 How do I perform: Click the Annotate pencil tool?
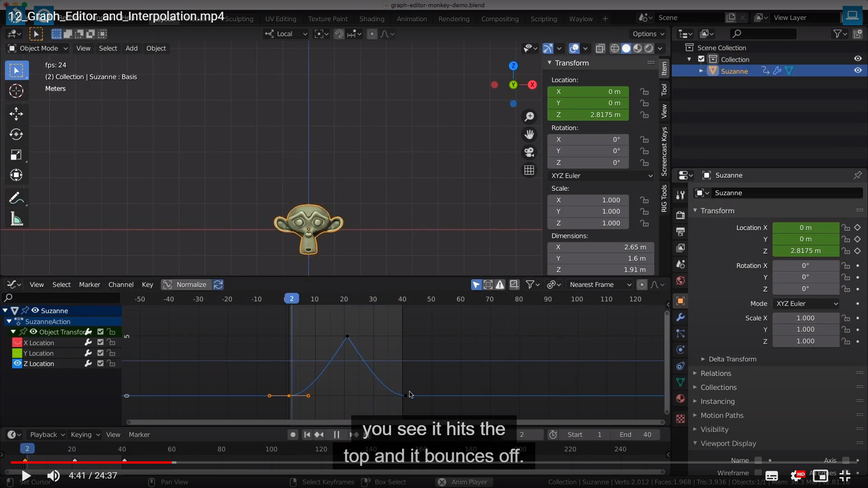[15, 198]
